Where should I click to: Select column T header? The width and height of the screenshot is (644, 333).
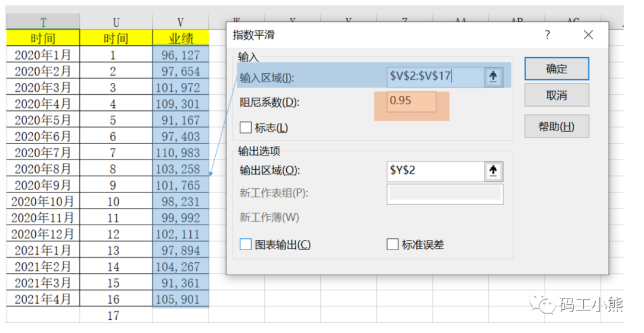(43, 21)
